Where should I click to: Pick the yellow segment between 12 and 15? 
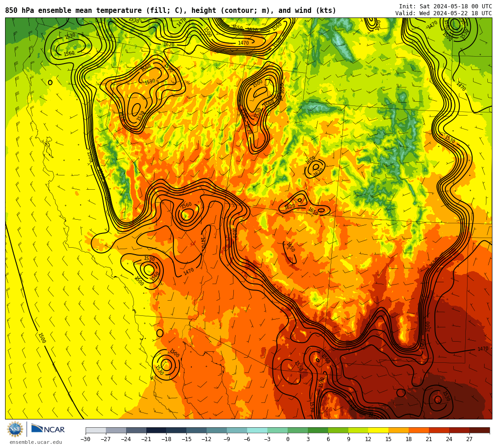[x=378, y=430]
